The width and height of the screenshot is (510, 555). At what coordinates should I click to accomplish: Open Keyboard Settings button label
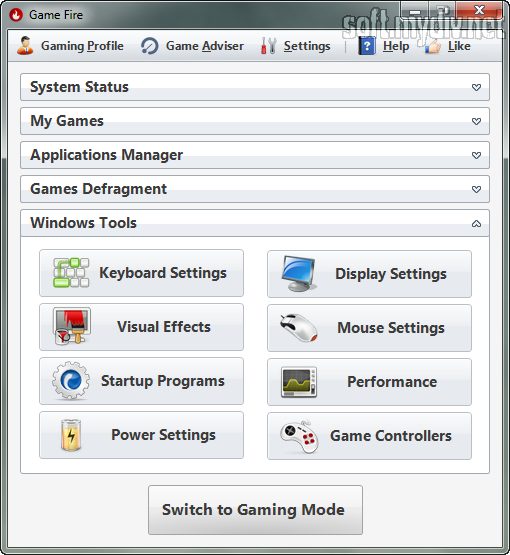(163, 273)
